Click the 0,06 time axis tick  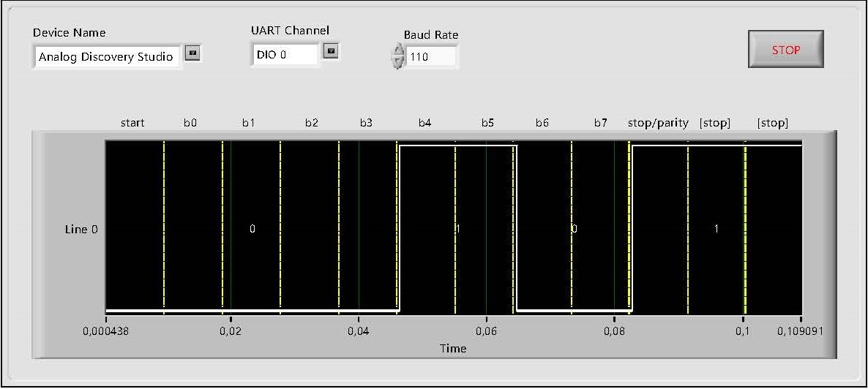pyautogui.click(x=486, y=331)
